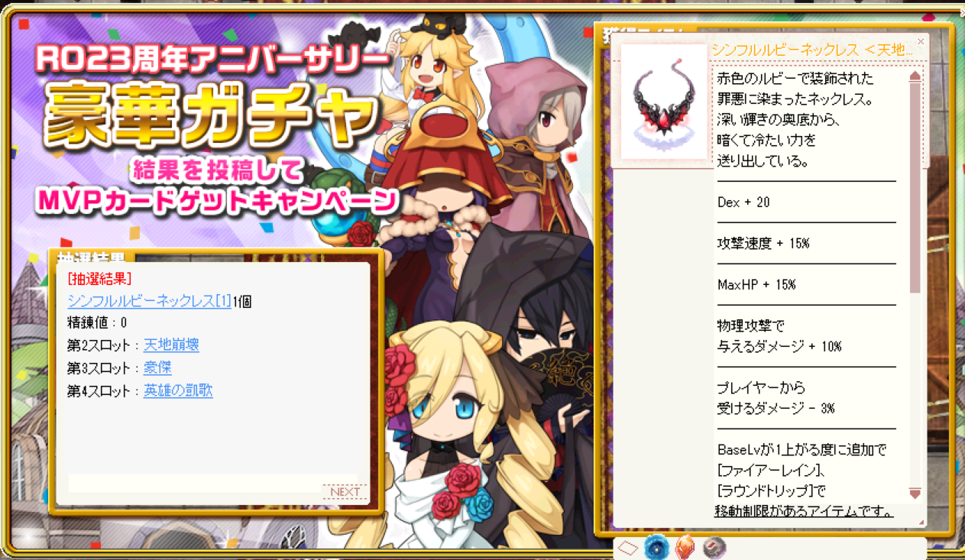Click the MVPカードゲットキャンペーン banner text
965x560 pixels.
[219, 201]
